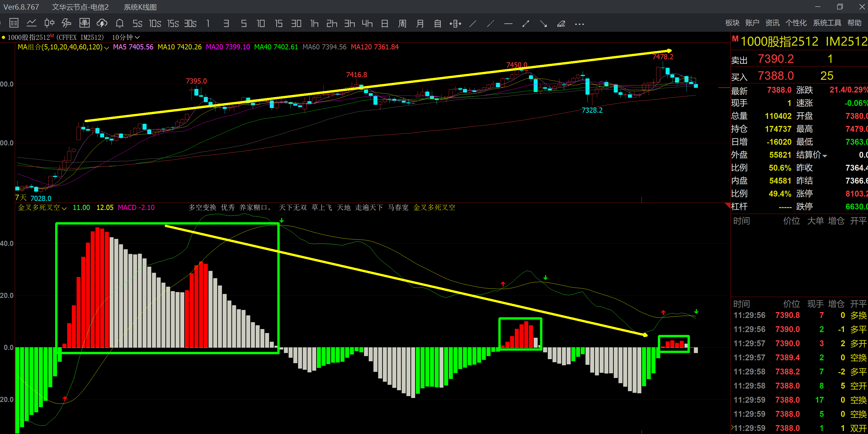Open the quote list icon
This screenshot has width=868, height=434.
pos(14,23)
